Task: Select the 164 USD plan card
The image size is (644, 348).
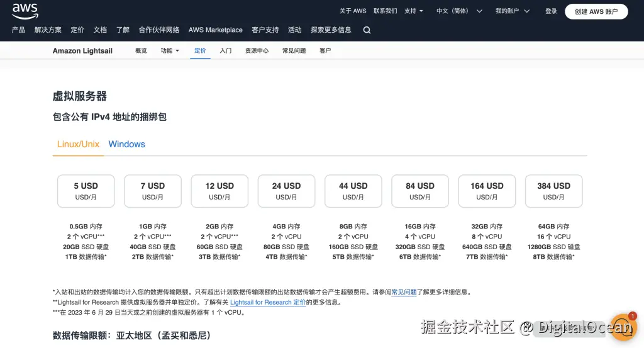Action: coord(487,191)
